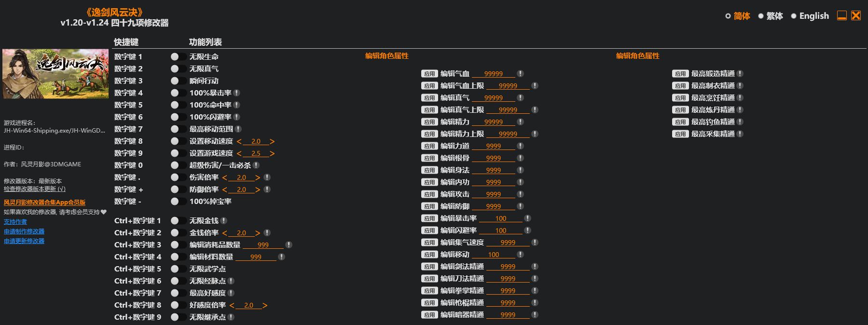Click the info icon next to 无限金钱
This screenshot has width=868, height=325.
(223, 220)
